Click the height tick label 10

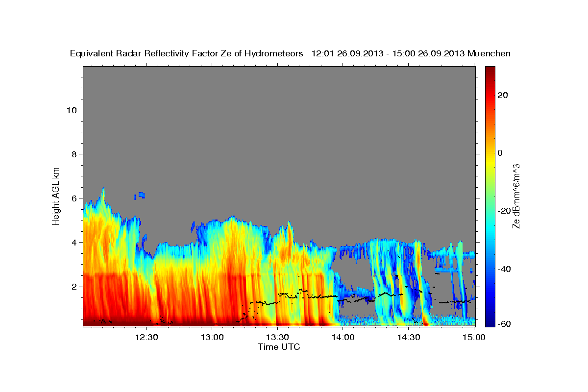point(71,110)
